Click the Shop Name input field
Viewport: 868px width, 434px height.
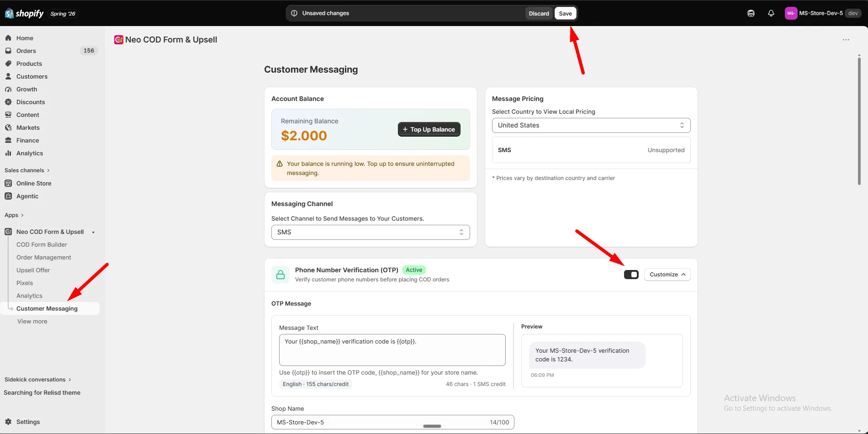(393, 422)
